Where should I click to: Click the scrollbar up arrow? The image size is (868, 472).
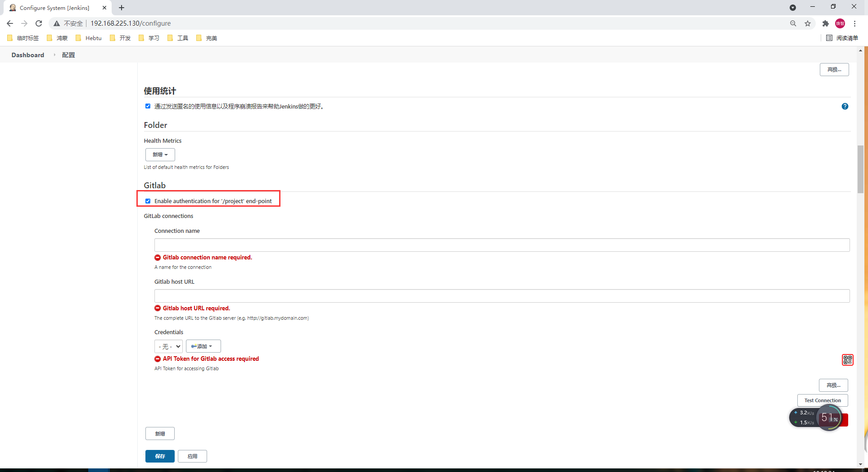[860, 50]
